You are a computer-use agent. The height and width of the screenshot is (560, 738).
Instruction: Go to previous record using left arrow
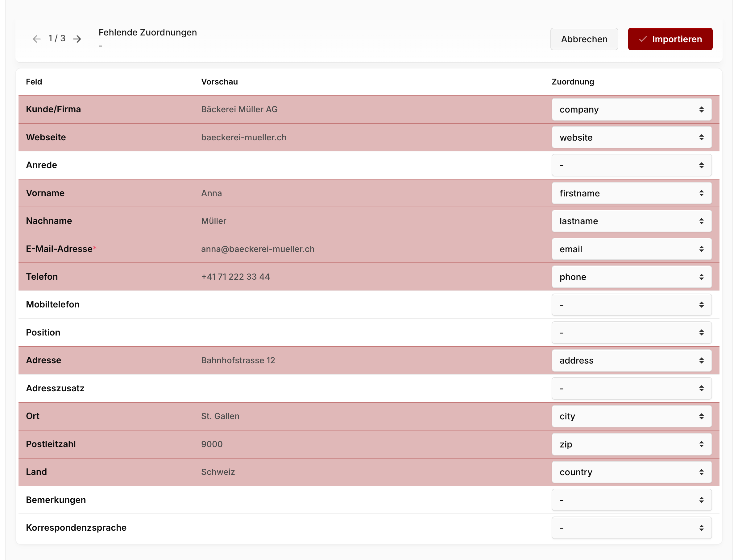pyautogui.click(x=37, y=39)
